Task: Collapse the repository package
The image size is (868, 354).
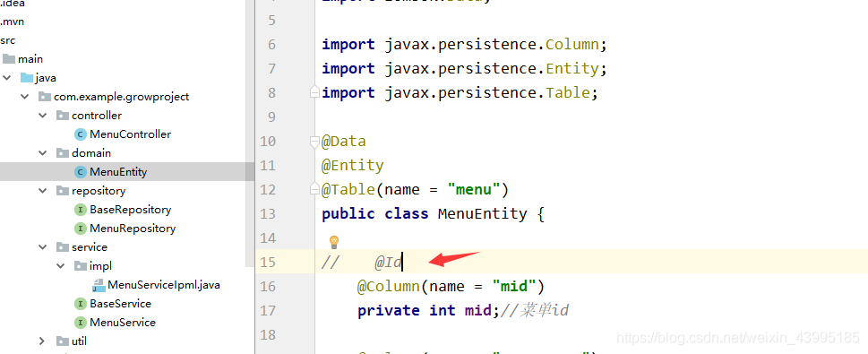Action: (43, 191)
